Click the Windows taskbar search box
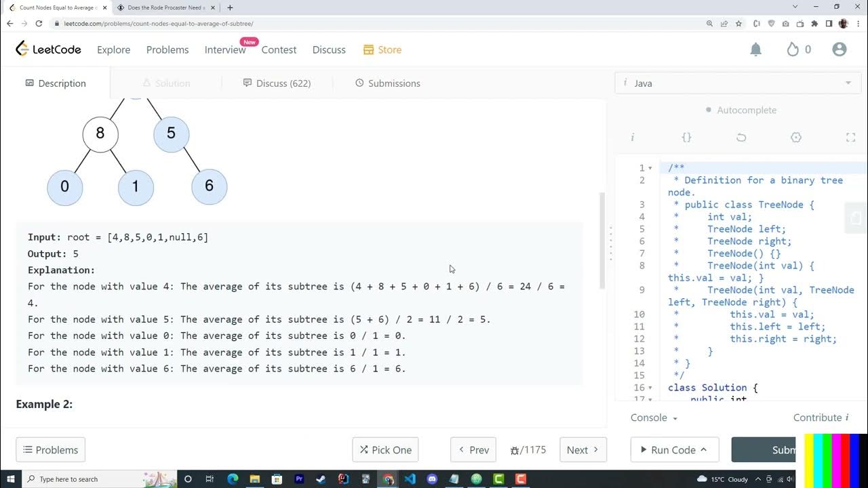 (100, 479)
